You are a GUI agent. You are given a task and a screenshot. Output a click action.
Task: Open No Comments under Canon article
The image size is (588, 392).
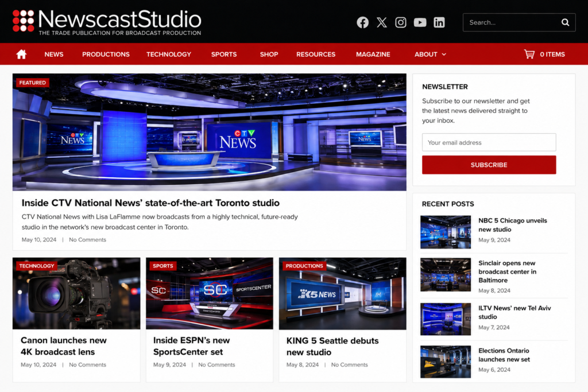click(87, 364)
